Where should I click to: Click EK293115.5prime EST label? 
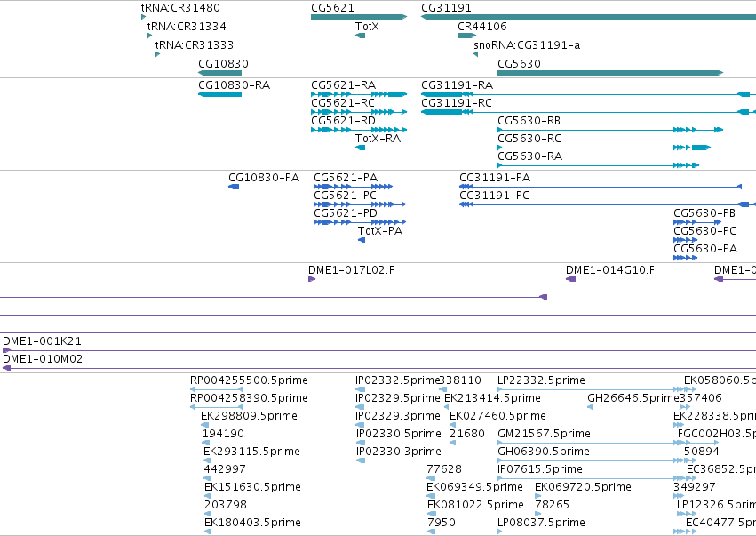point(251,452)
